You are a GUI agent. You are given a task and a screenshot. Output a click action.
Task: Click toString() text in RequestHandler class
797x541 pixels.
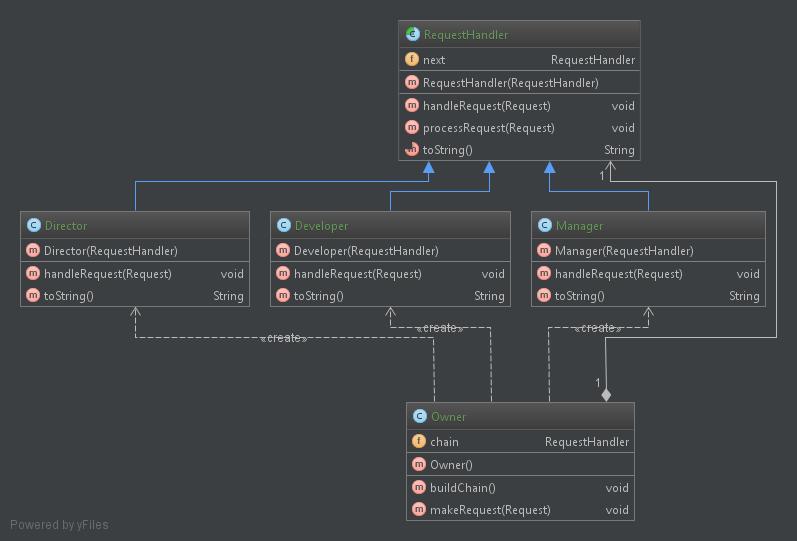(447, 150)
